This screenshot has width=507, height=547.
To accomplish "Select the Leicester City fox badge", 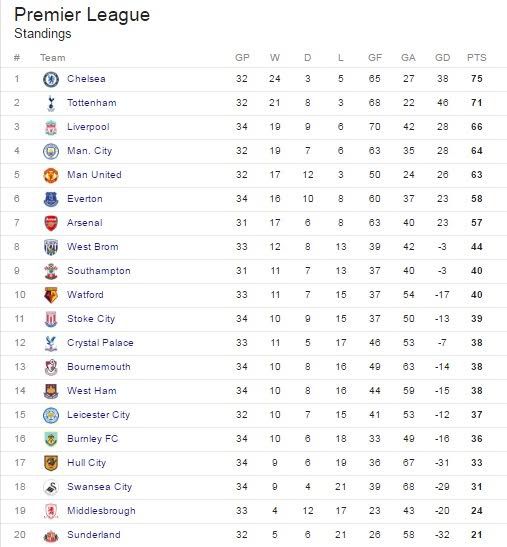I will (51, 415).
